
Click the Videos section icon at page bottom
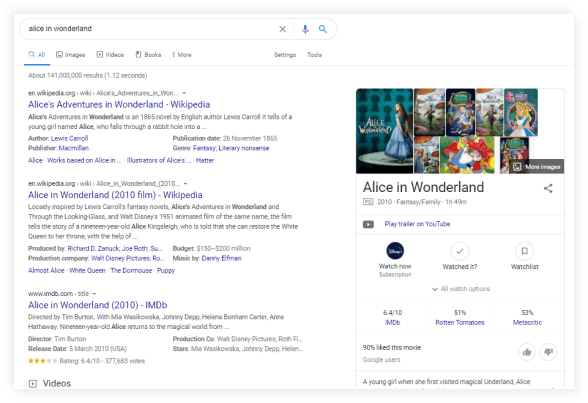(33, 384)
